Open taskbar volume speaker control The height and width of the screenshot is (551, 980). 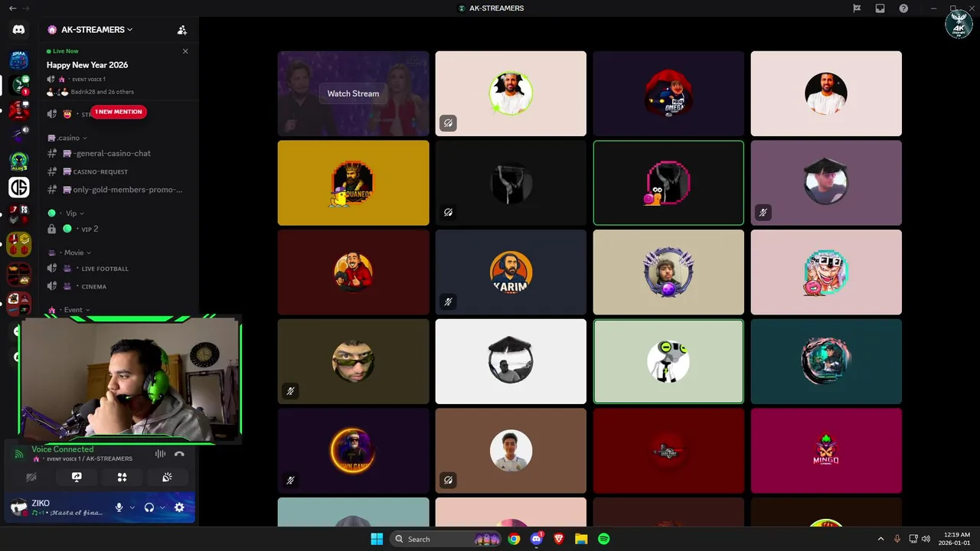926,539
